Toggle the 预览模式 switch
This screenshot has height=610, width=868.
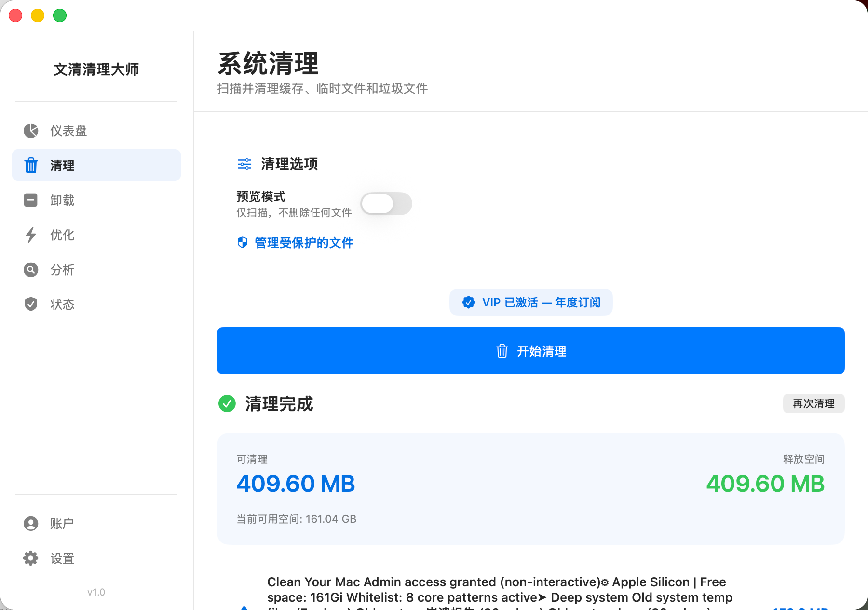click(x=386, y=204)
